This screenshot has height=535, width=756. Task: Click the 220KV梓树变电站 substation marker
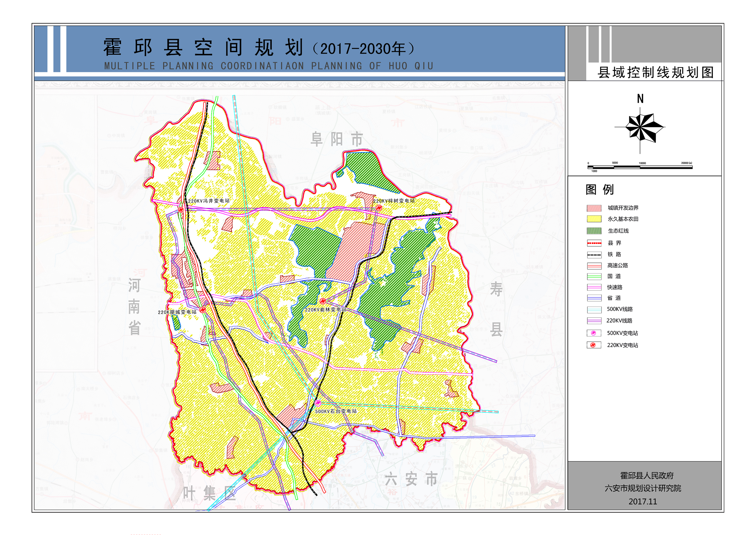click(379, 208)
